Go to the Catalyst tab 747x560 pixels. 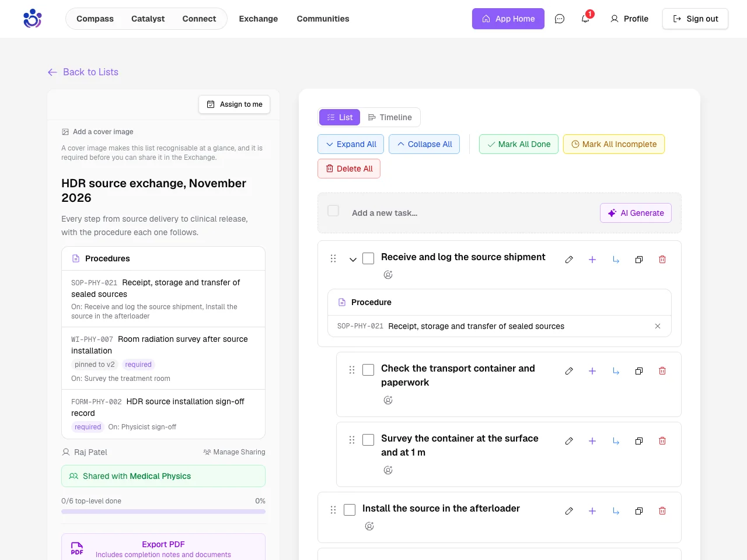148,19
